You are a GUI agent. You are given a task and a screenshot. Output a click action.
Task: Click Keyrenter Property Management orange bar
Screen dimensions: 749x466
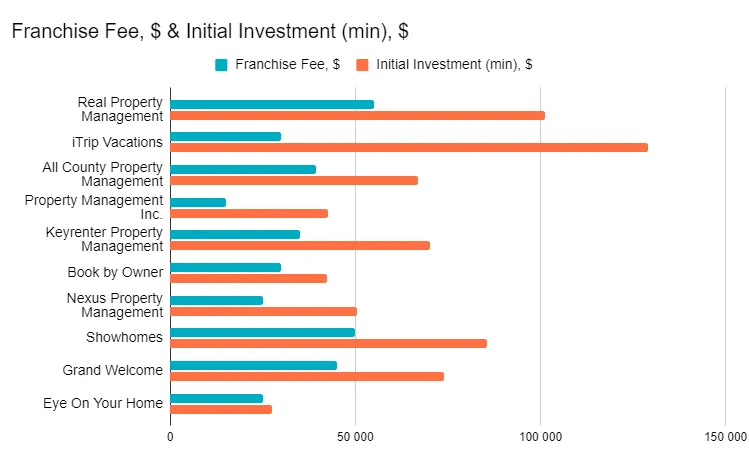click(x=299, y=245)
